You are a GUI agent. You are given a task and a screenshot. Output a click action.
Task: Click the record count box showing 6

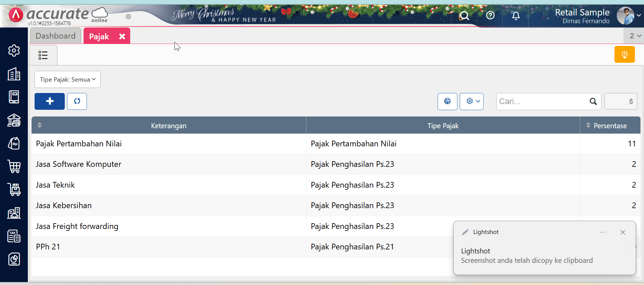[621, 101]
